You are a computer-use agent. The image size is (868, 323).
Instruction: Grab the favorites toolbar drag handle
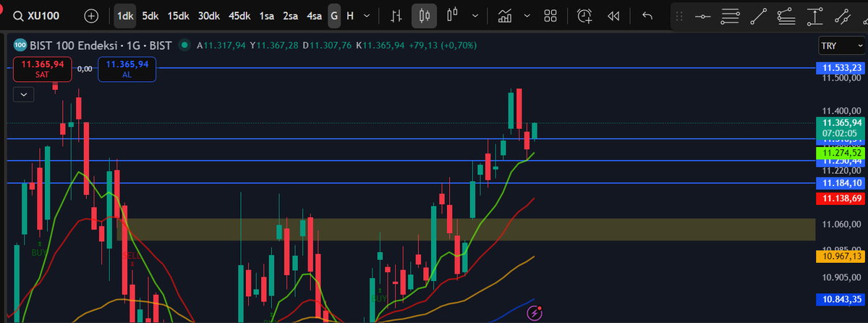678,15
